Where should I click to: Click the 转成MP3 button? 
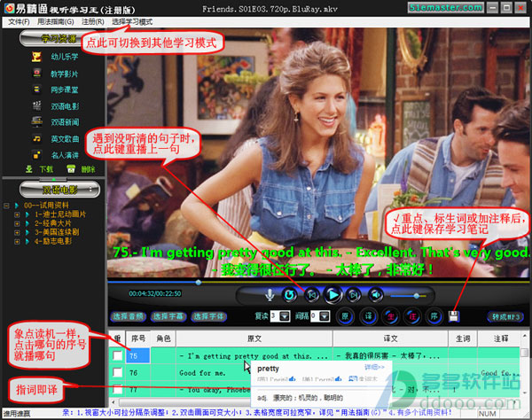click(x=505, y=316)
